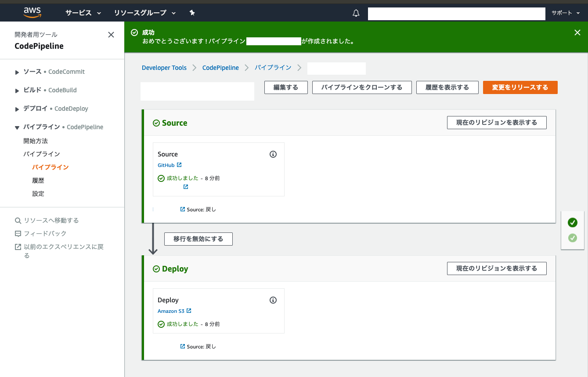Click the CodePipeline sidebar title
The height and width of the screenshot is (377, 588).
39,46
